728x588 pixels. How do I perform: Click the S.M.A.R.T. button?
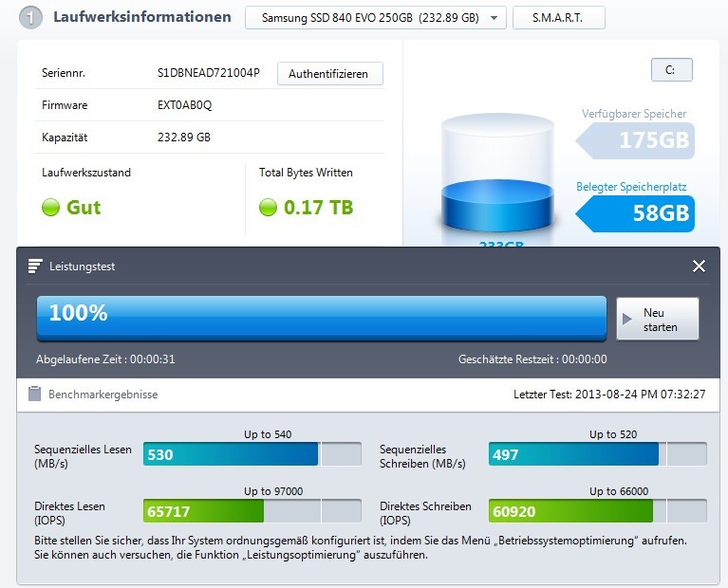[x=558, y=18]
